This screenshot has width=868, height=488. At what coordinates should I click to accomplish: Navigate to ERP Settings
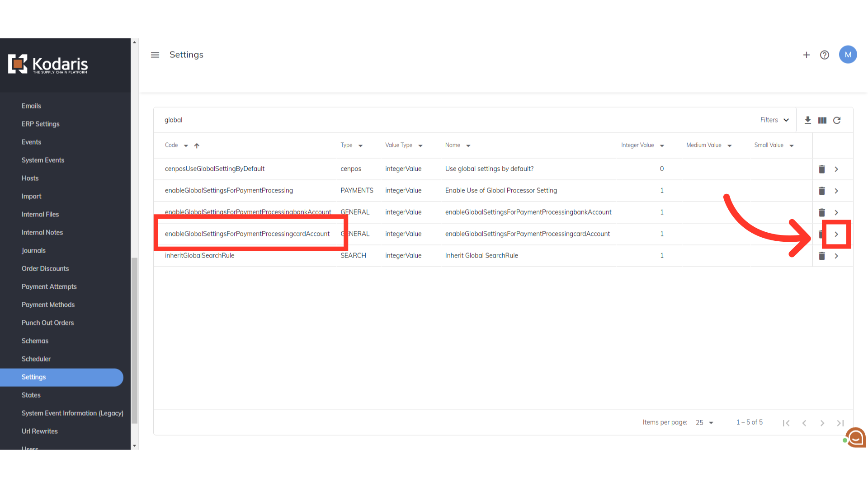(40, 124)
